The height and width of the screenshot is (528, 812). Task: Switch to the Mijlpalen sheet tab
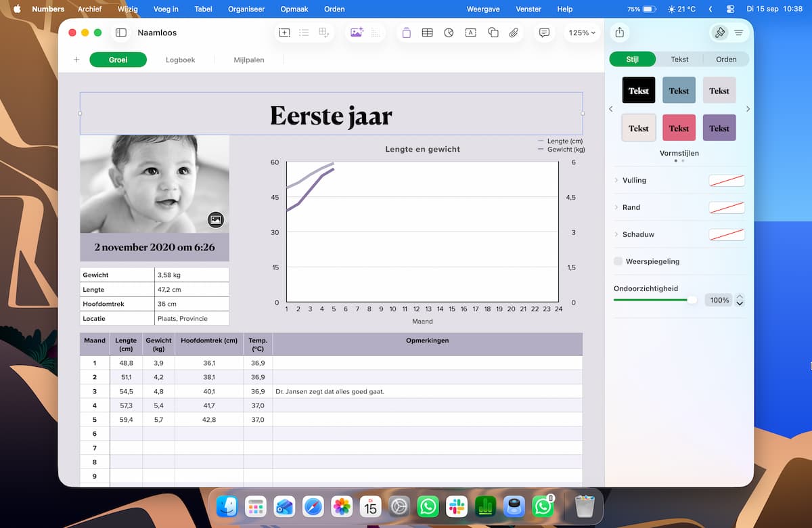click(249, 60)
